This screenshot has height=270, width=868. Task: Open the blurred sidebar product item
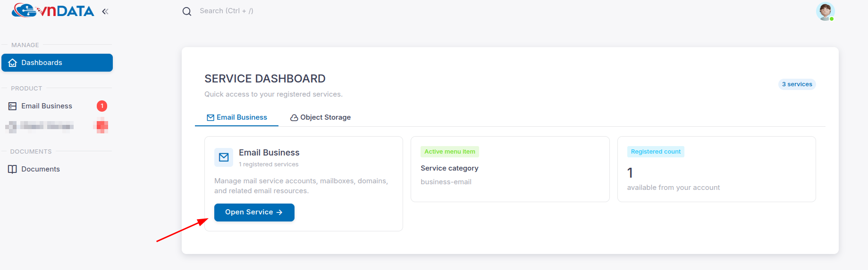coord(57,126)
